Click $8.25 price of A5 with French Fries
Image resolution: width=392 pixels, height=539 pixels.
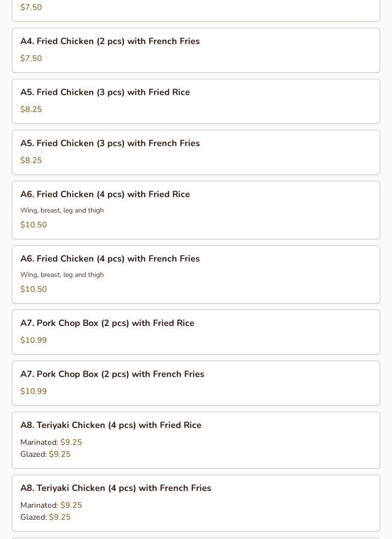pyautogui.click(x=31, y=161)
